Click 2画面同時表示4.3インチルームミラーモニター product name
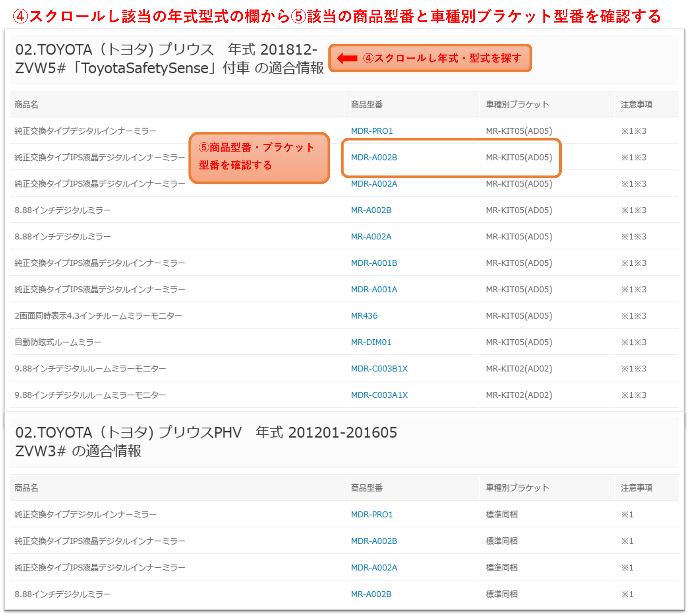 pyautogui.click(x=98, y=316)
